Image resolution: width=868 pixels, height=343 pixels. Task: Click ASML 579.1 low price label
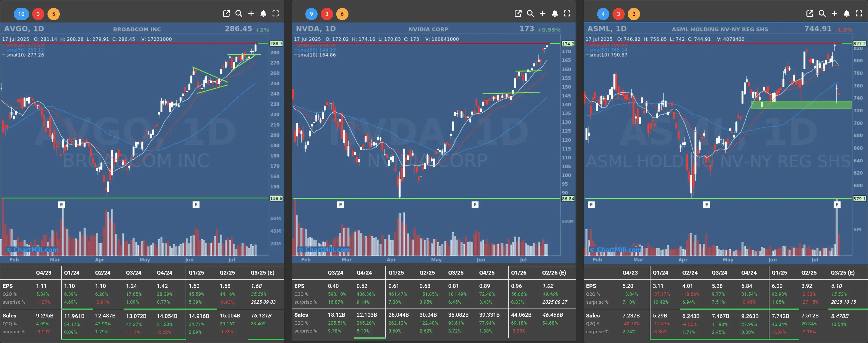coord(860,198)
